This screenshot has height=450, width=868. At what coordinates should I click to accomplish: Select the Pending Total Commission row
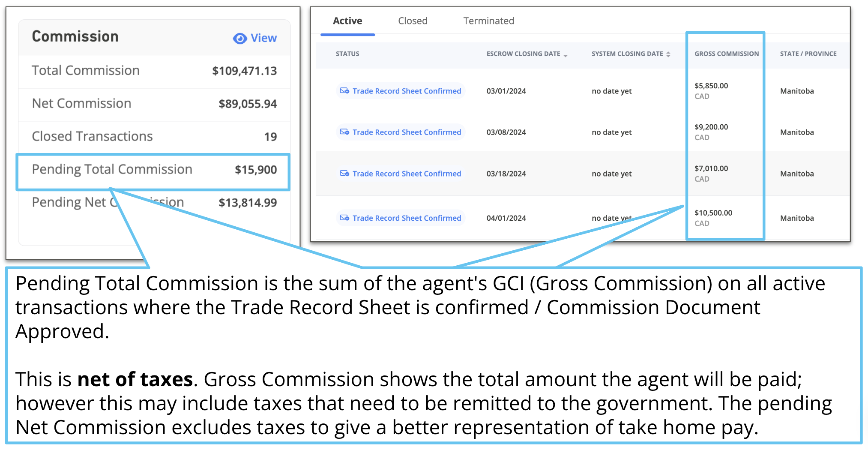pos(111,170)
